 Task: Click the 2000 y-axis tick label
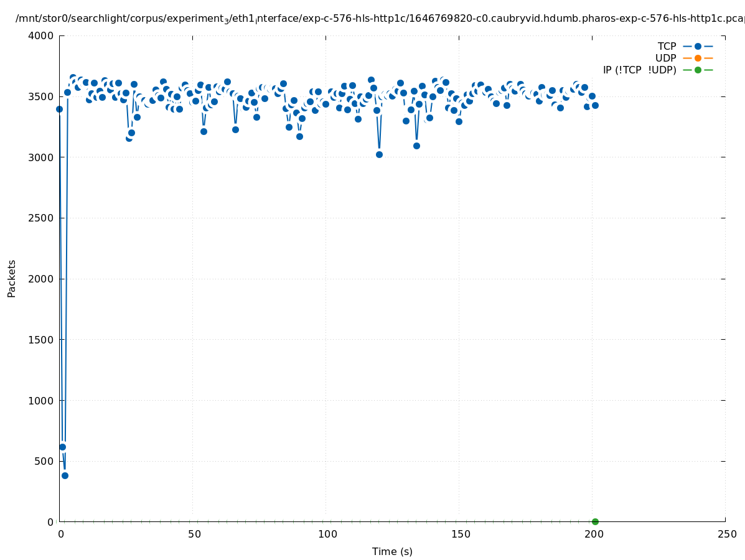(41, 279)
